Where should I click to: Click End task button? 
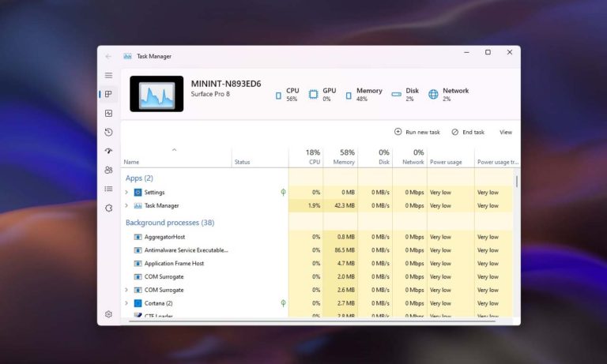(x=468, y=132)
